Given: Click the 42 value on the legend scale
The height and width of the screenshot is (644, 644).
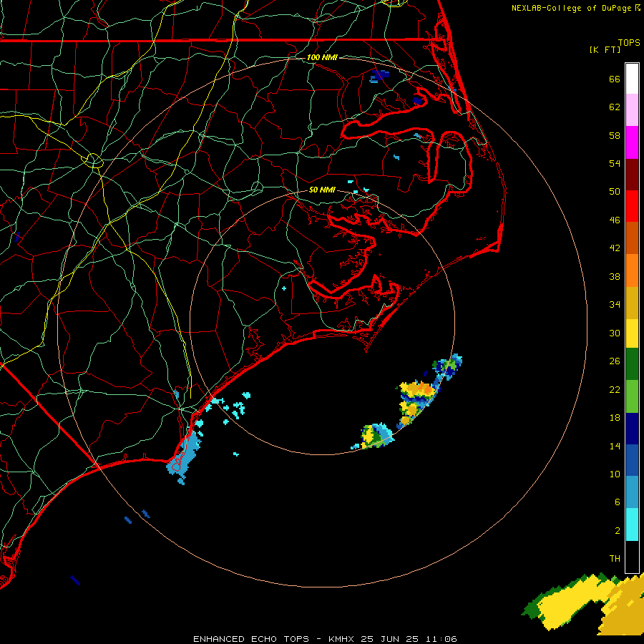Looking at the screenshot, I should coord(615,248).
